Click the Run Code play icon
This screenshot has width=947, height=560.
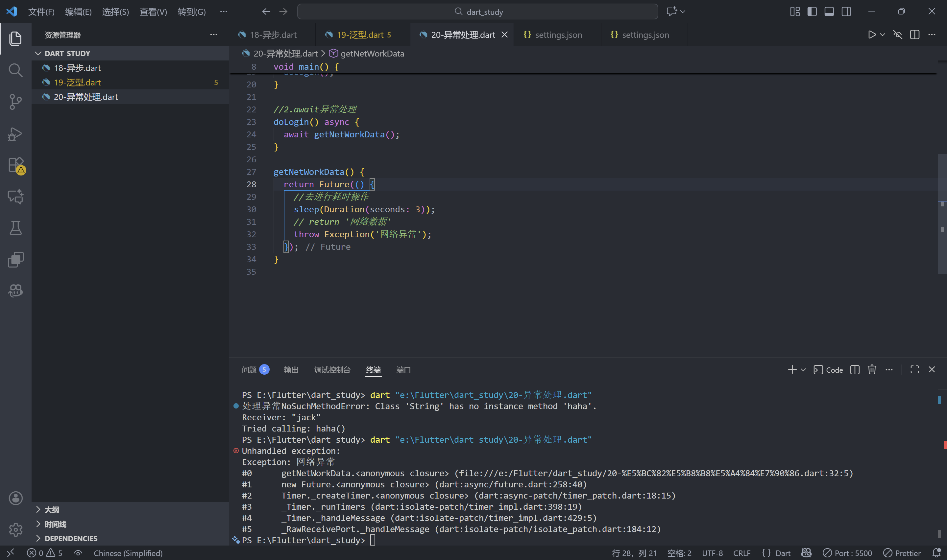871,35
